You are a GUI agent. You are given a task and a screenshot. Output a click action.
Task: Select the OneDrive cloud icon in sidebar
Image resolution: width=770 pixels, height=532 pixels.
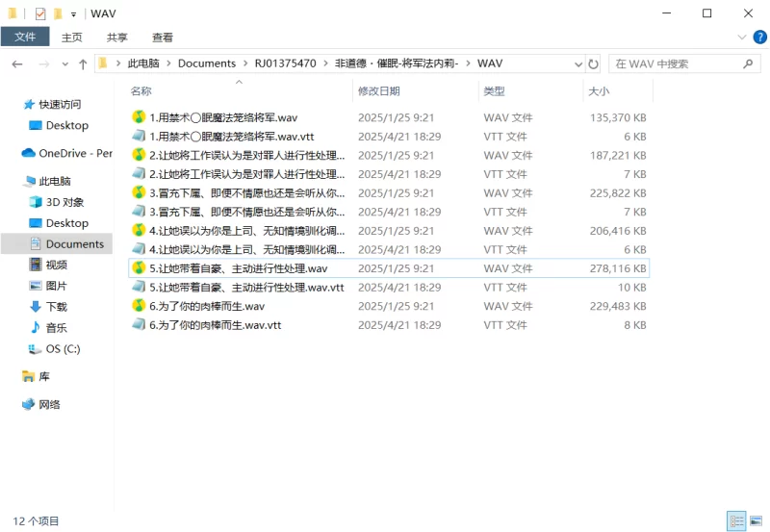(x=29, y=153)
